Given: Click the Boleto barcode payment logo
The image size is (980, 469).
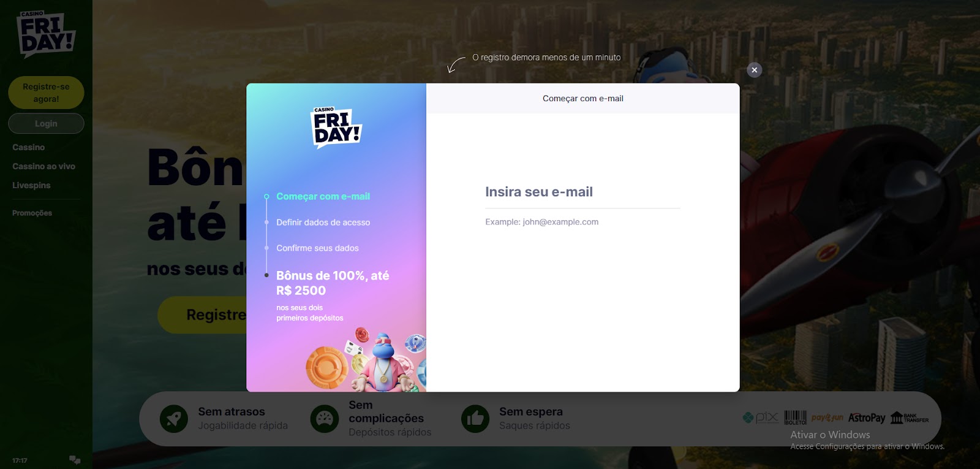Looking at the screenshot, I should pos(795,418).
